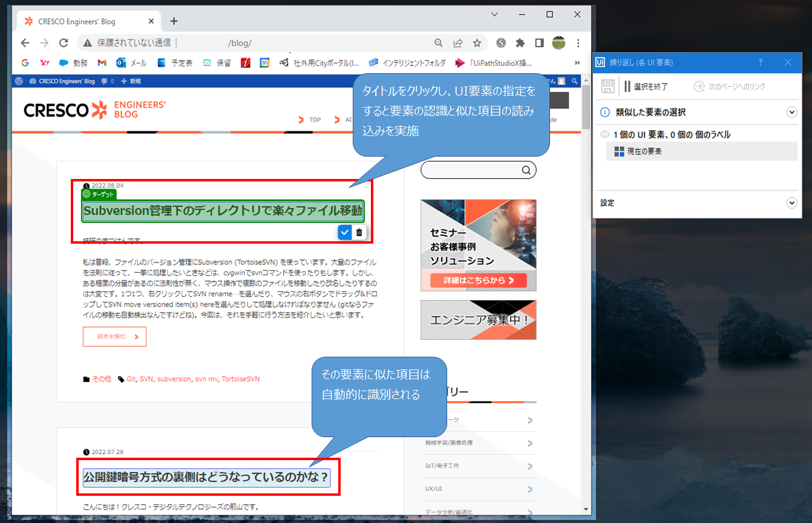Click the browser back arrow

(25, 43)
